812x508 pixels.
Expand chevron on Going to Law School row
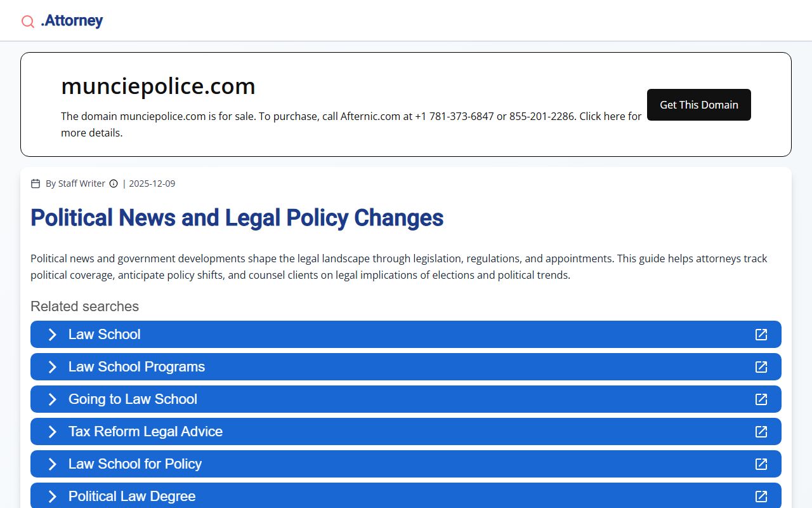(53, 399)
